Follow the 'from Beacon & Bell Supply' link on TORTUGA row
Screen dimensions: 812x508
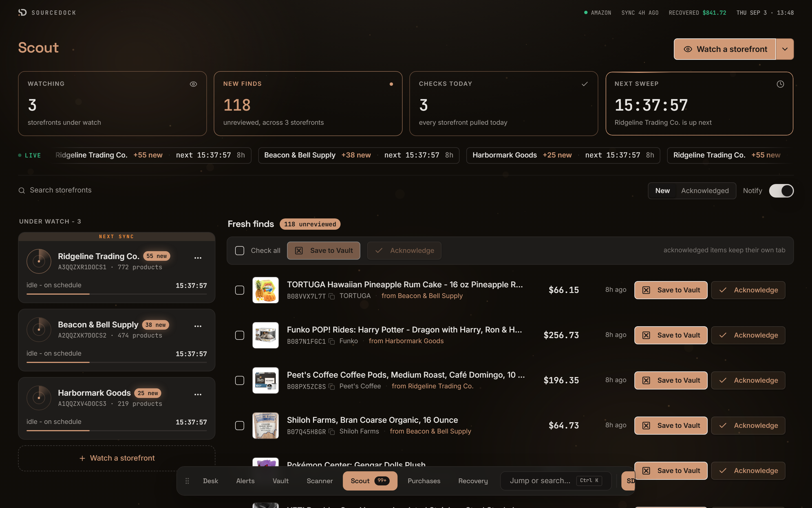tap(422, 296)
